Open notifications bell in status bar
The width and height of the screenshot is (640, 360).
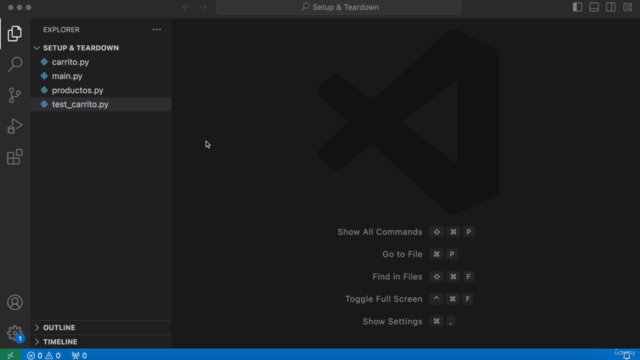[x=627, y=356]
